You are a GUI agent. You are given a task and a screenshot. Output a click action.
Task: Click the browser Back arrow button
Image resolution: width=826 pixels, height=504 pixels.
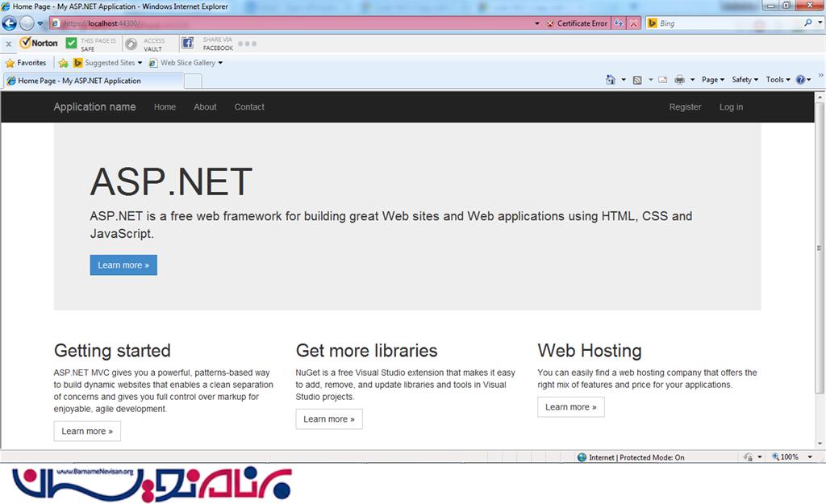10,23
